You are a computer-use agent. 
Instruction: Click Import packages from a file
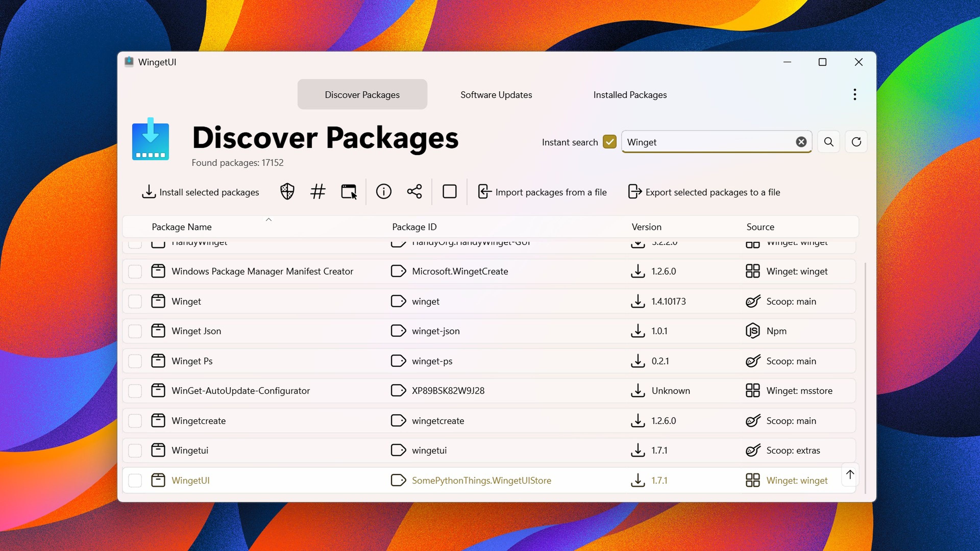tap(542, 192)
